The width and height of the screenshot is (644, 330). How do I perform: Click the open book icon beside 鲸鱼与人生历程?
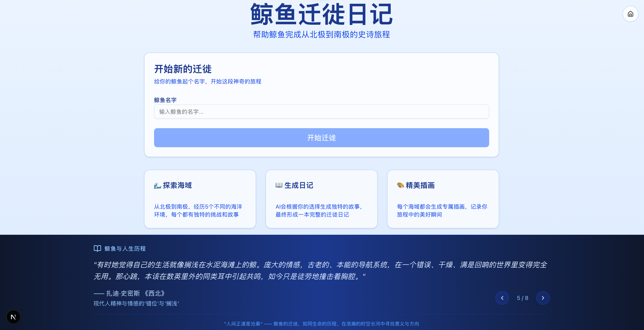coord(97,248)
